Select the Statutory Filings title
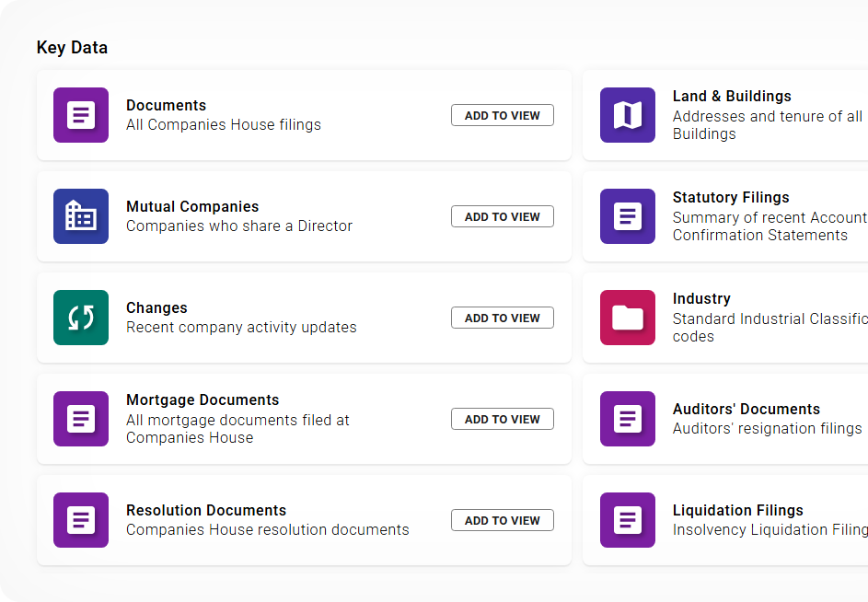The image size is (868, 602). (731, 197)
